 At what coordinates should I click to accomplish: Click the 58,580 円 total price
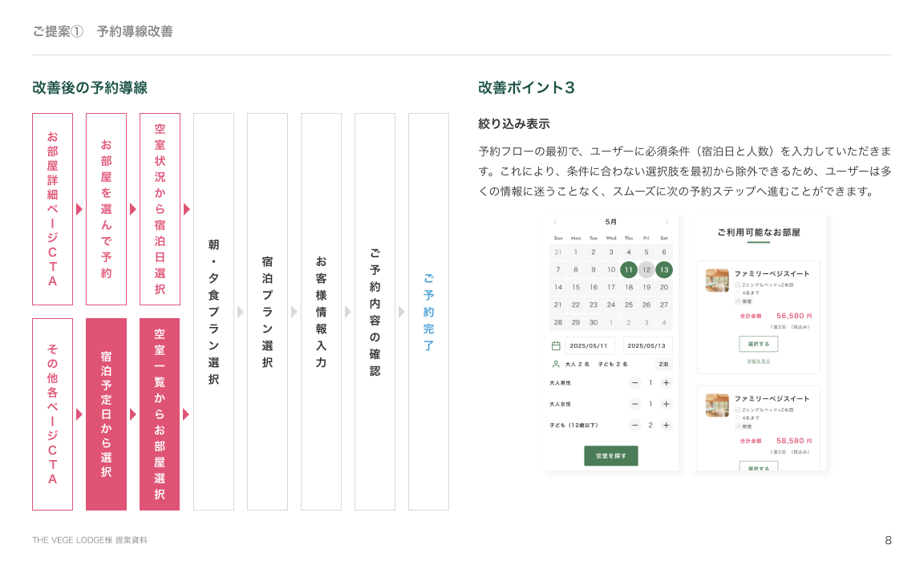[x=794, y=440]
